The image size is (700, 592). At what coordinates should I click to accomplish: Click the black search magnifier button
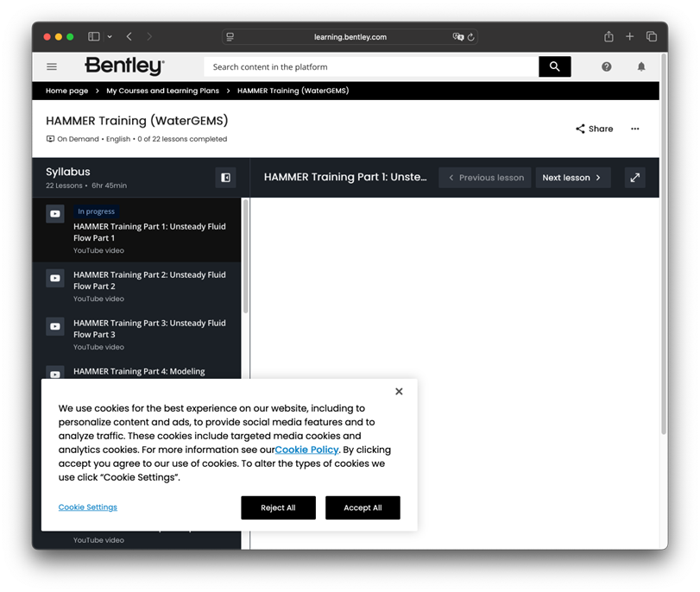(554, 66)
